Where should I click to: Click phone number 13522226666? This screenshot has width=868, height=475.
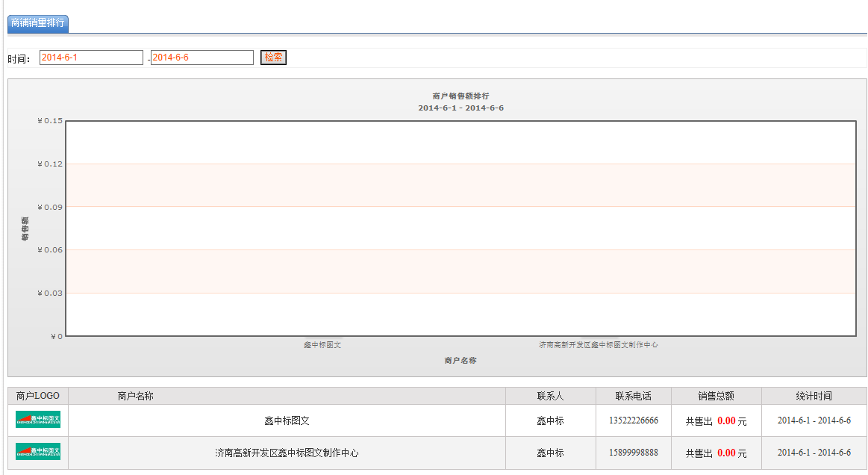click(633, 421)
